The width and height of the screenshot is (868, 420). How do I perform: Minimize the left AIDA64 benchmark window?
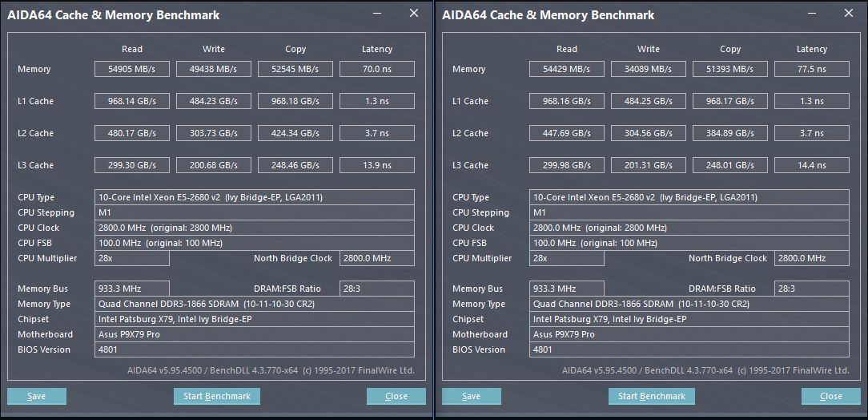[378, 14]
